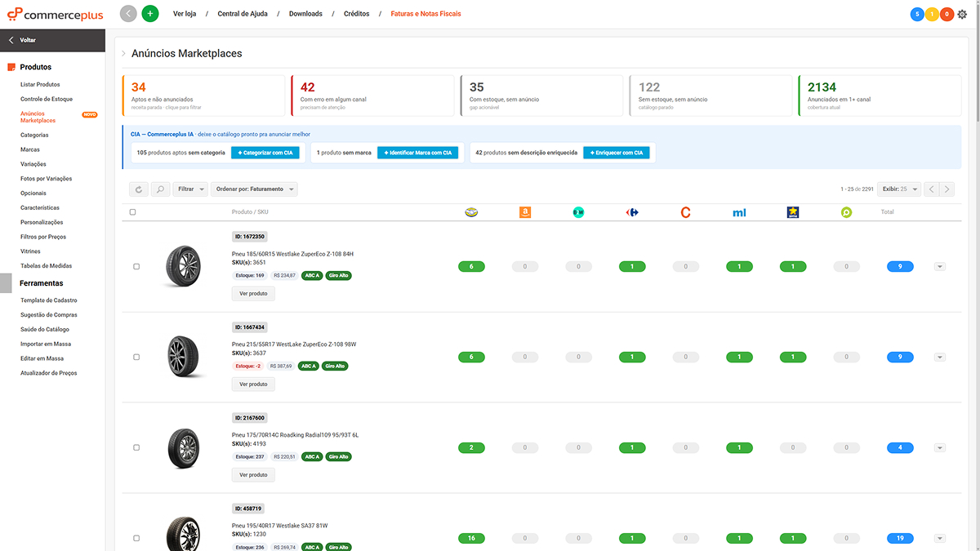The height and width of the screenshot is (551, 980).
Task: Click Categorizar com CIA button
Action: pyautogui.click(x=265, y=153)
